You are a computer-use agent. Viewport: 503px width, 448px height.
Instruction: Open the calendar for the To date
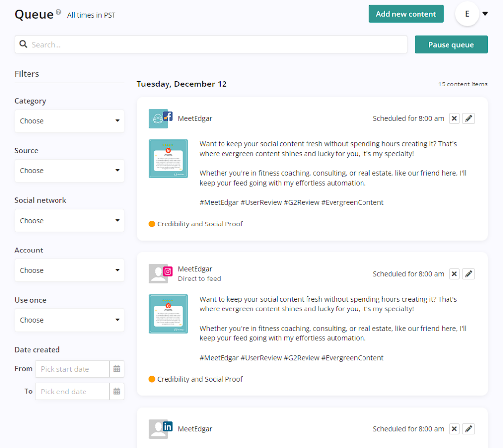(x=117, y=392)
